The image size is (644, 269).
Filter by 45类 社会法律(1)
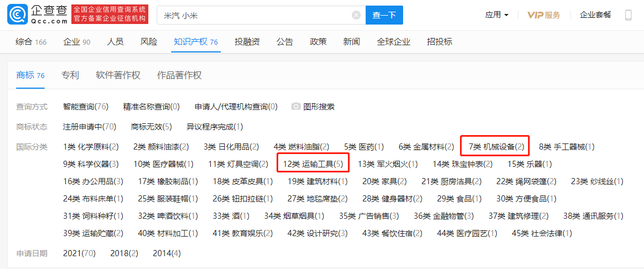pyautogui.click(x=542, y=234)
